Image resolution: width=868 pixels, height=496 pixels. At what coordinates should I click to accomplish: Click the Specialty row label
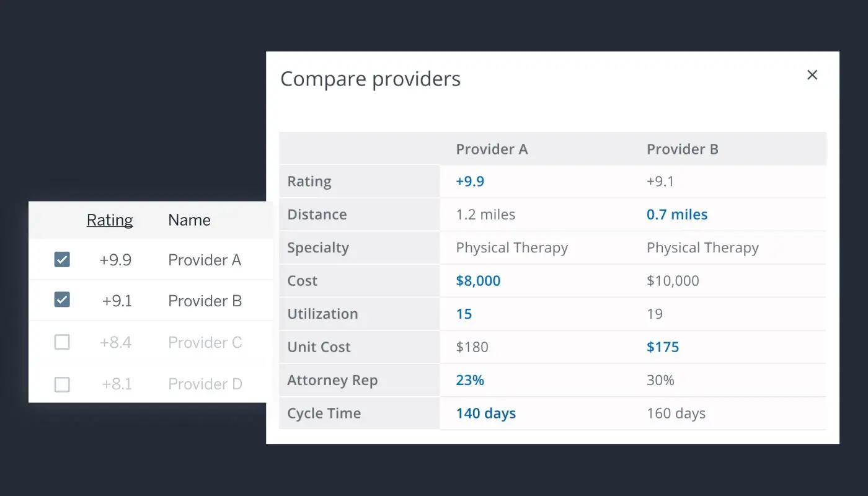318,247
